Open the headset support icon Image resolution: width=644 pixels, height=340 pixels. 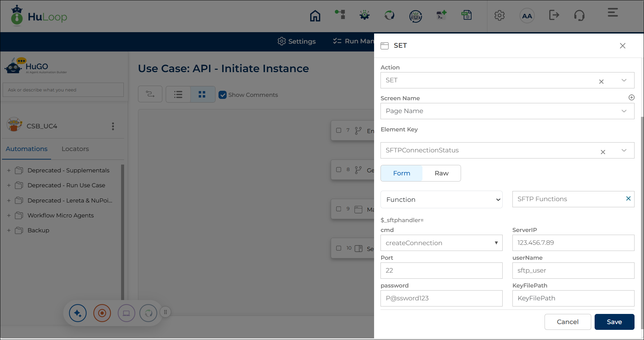pos(579,16)
